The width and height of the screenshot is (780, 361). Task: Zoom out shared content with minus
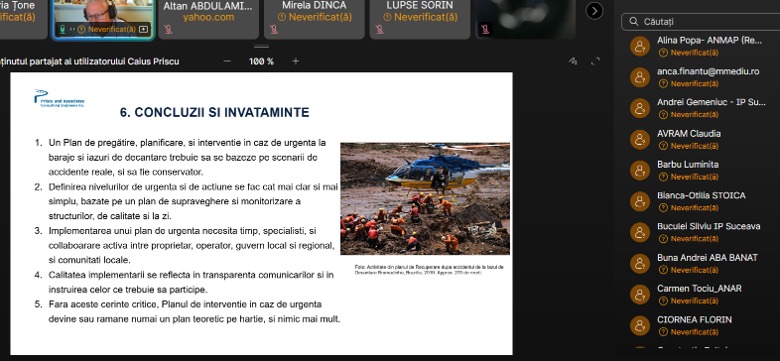227,61
